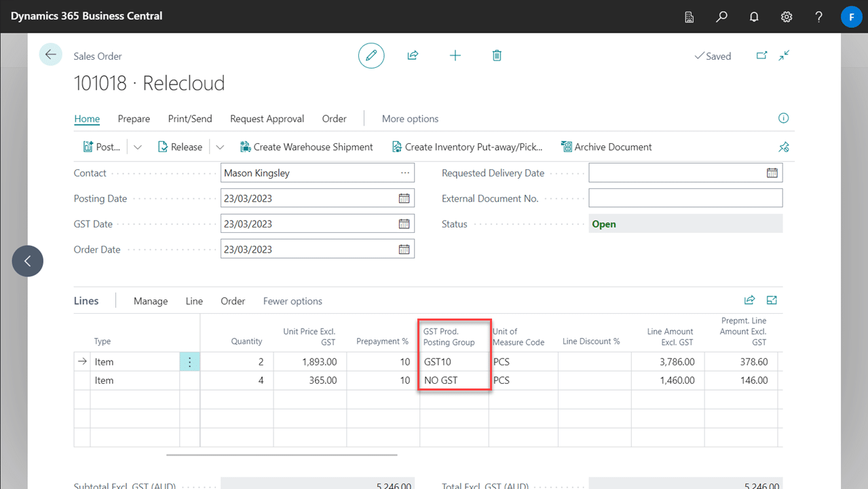Open the user account avatar F
The image size is (868, 489).
tap(851, 16)
